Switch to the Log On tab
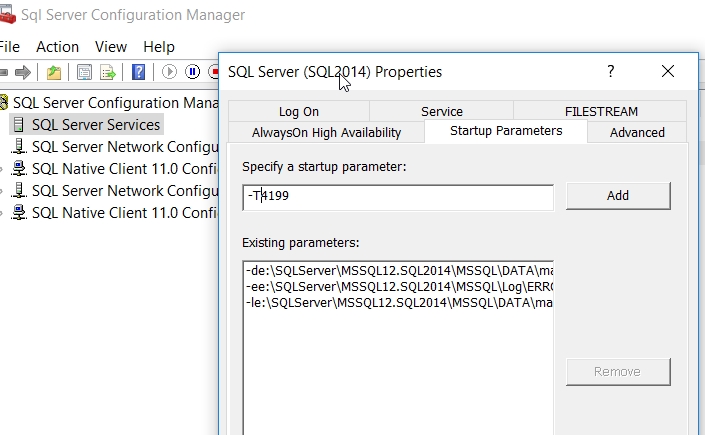Screen dimensions: 705x435 pyautogui.click(x=299, y=112)
